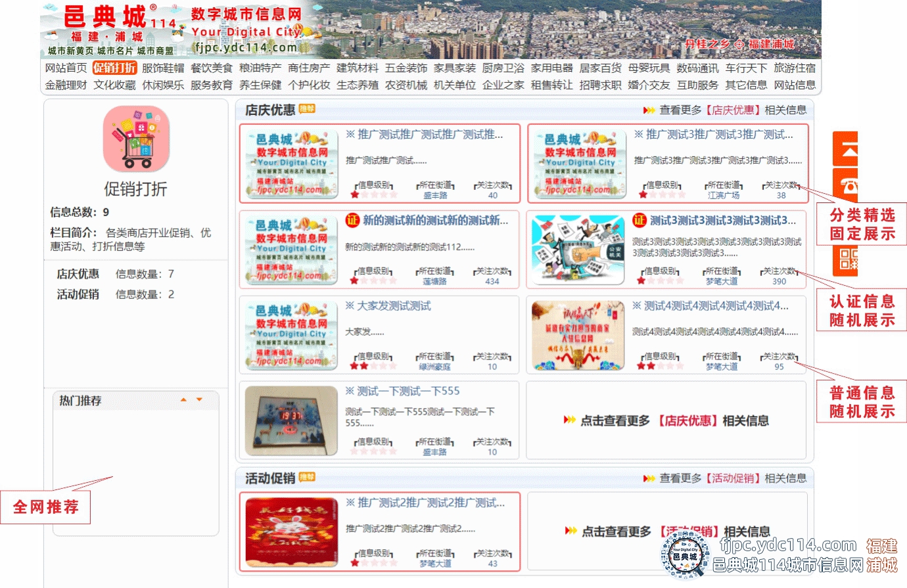
Task: Click the 促销打折 shopping cart icon
Action: pos(136,140)
